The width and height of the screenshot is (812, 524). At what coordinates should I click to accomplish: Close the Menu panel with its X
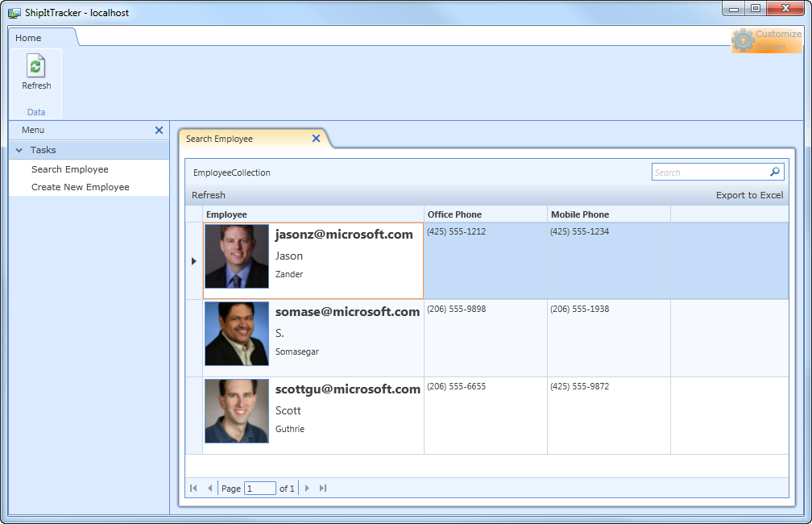tap(159, 130)
